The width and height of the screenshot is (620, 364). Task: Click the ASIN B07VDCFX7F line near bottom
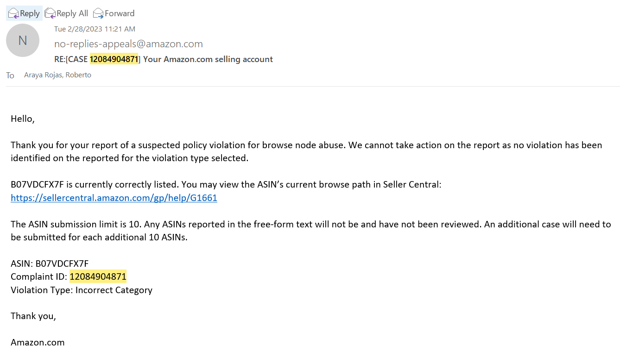coord(50,264)
